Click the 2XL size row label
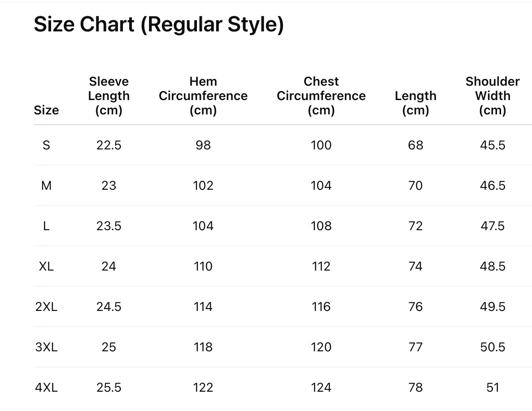Image resolution: width=532 pixels, height=411 pixels. 46,306
